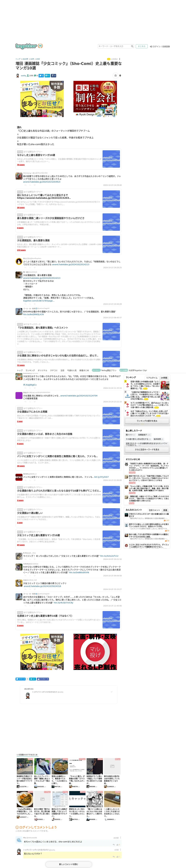Click the 高橋留美子 trending keyword
The height and width of the screenshot is (868, 186).
144,435
